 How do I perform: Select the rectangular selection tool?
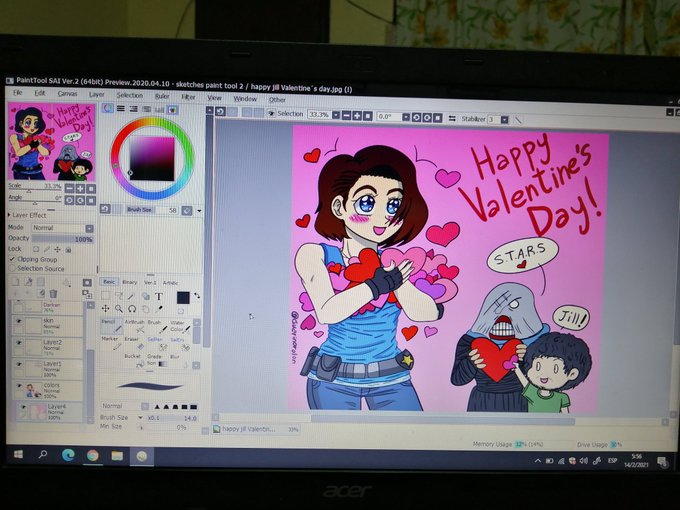click(x=105, y=296)
